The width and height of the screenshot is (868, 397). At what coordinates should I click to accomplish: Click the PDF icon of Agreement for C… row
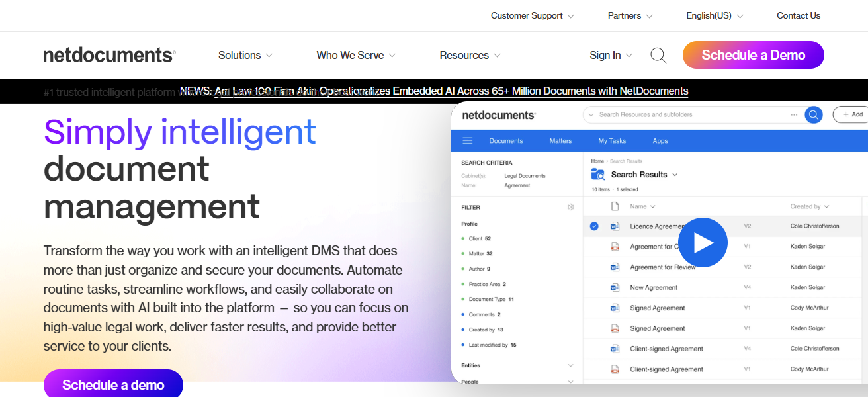[615, 247]
